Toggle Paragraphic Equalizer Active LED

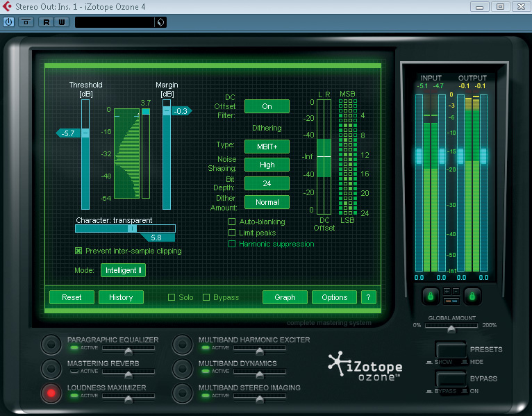74,348
